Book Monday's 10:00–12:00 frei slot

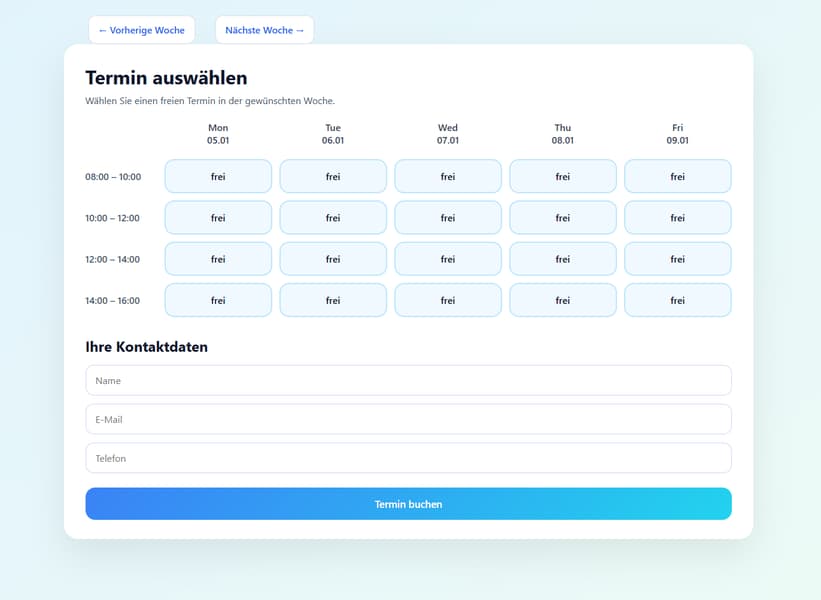218,217
